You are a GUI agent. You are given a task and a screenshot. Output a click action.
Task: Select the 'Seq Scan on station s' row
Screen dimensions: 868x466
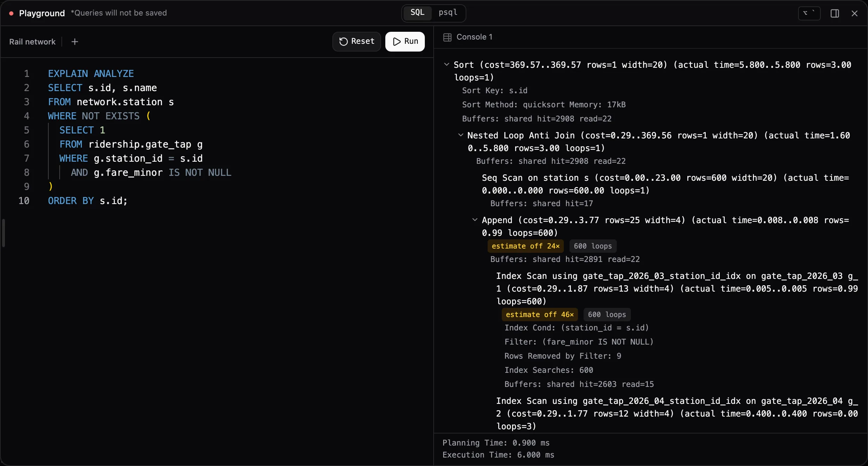pyautogui.click(x=665, y=184)
